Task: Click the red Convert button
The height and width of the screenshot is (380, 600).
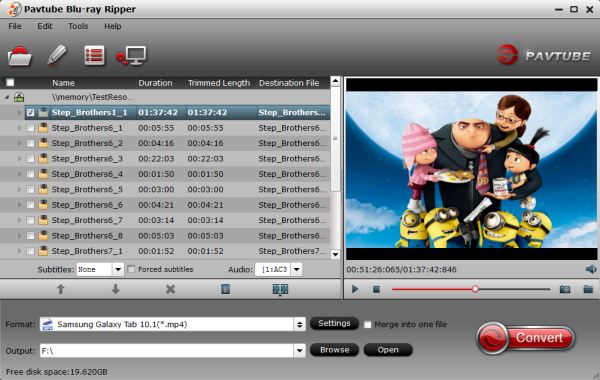Action: pos(526,338)
